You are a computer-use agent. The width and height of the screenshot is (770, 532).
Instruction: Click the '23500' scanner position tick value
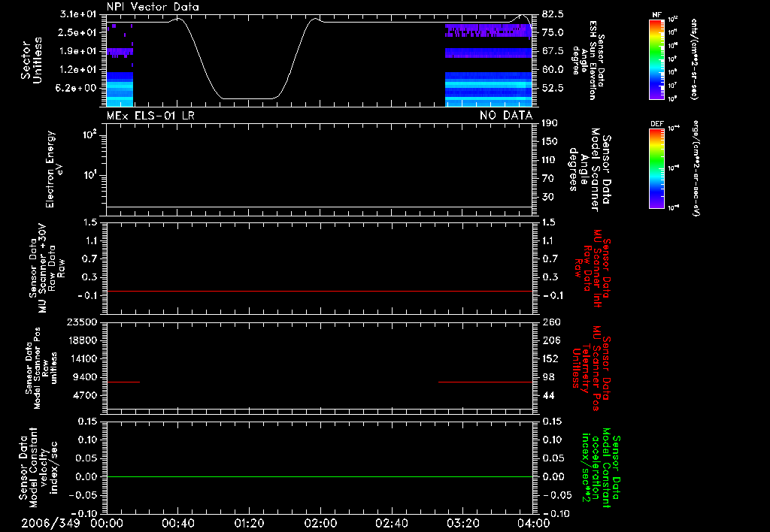coord(82,322)
